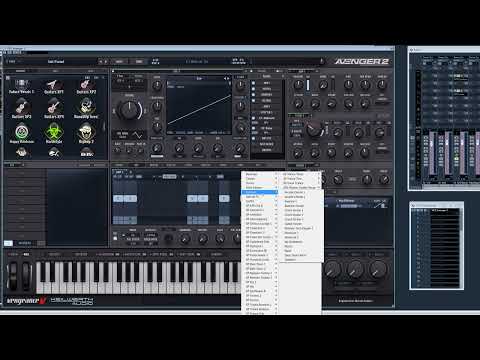
Task: Select the Hiphop 2 expansion icon
Action: pos(86,133)
